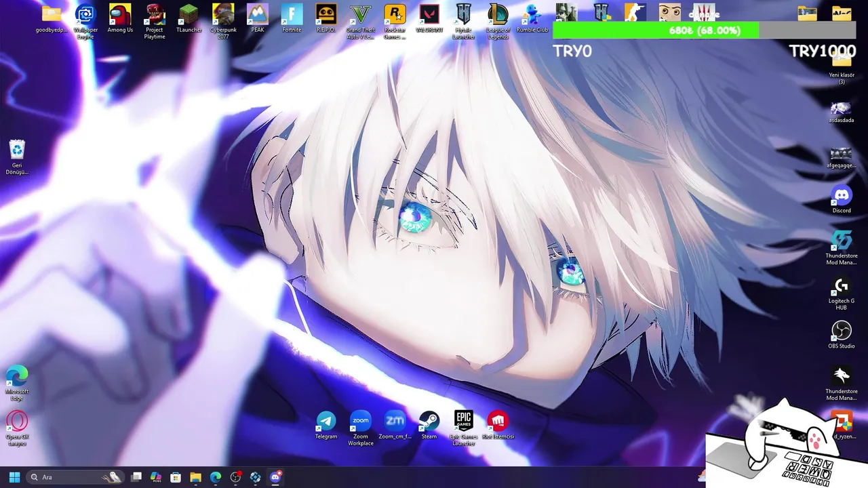Screen dimensions: 868x488
Task: Open Task View from the taskbar
Action: click(x=136, y=477)
